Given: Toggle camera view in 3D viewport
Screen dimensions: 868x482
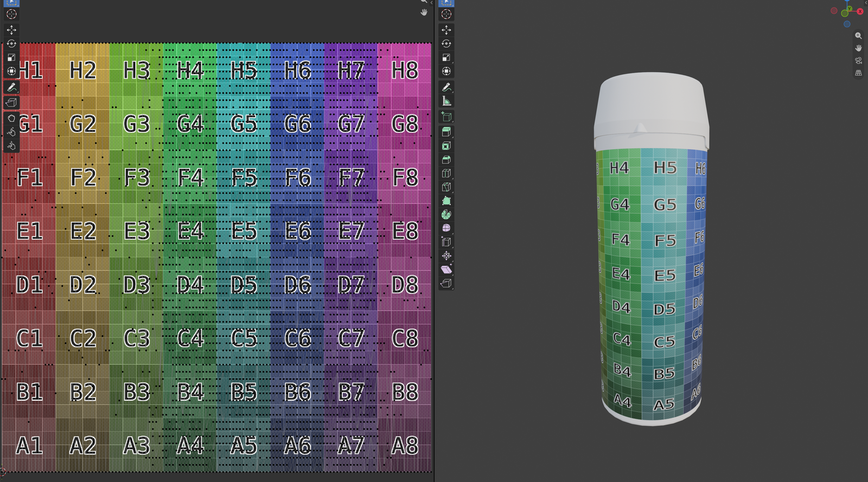Looking at the screenshot, I should pyautogui.click(x=858, y=61).
